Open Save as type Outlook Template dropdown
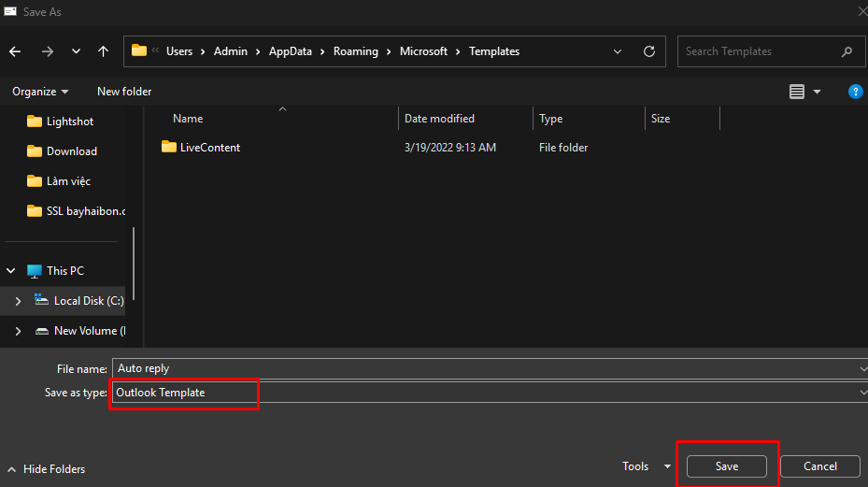The image size is (868, 487). [x=490, y=393]
